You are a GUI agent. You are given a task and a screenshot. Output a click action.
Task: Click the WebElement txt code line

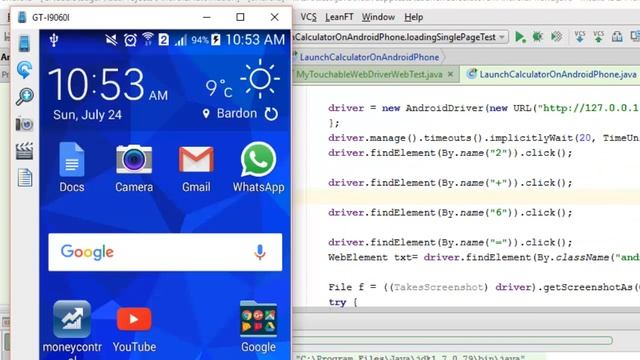(x=484, y=258)
